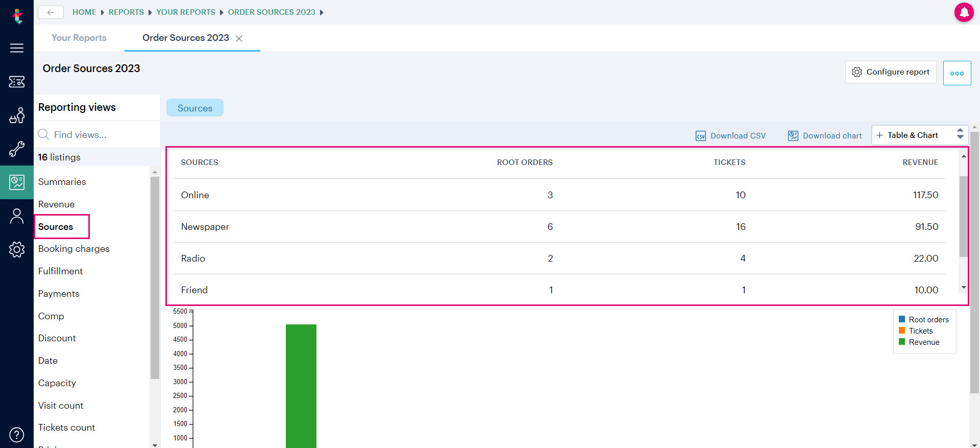Click the Configure report gear icon
The width and height of the screenshot is (980, 448).
pos(857,72)
